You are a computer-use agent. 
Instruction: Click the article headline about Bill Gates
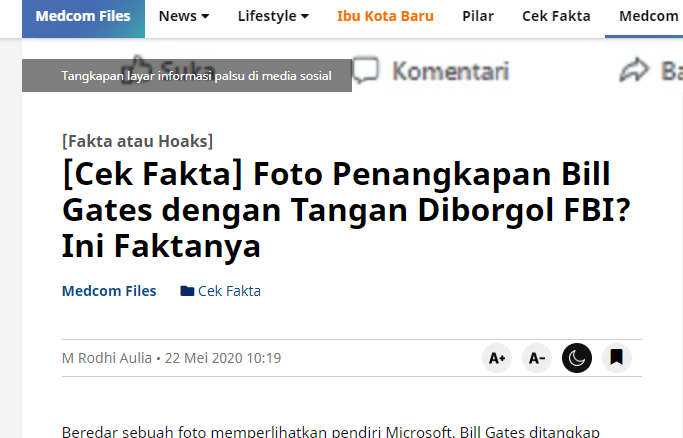pyautogui.click(x=346, y=210)
